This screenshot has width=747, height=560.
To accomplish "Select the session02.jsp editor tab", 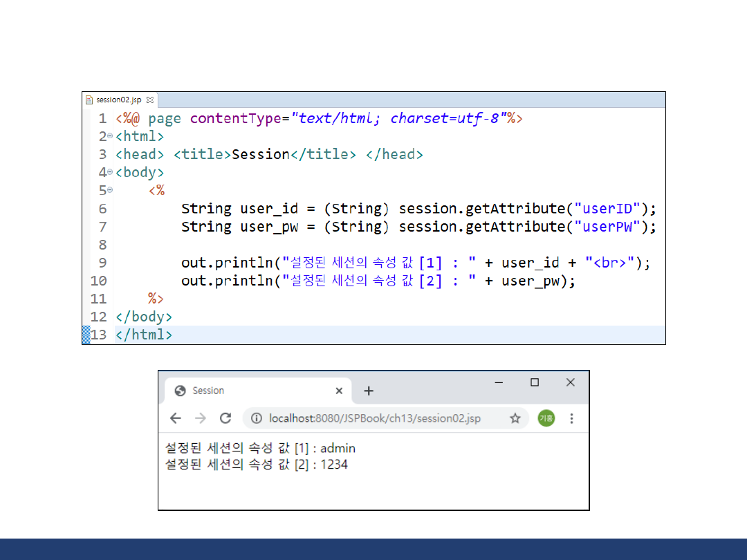I will pyautogui.click(x=118, y=100).
